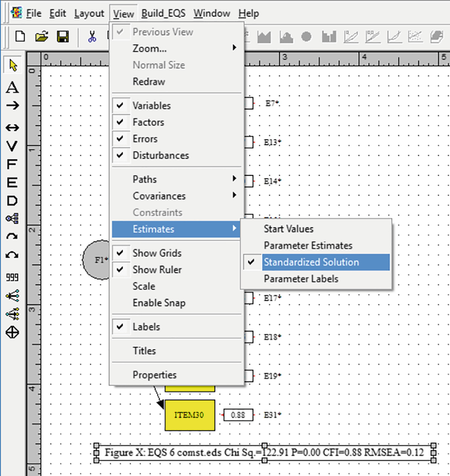Screen dimensions: 450x476
Task: Choose Parameter Labels in submenu
Action: click(x=316, y=279)
